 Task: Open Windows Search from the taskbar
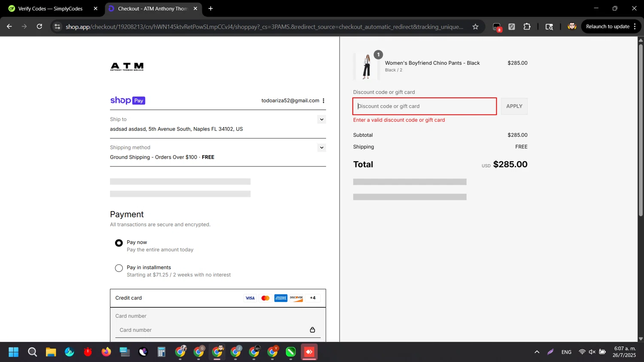[x=32, y=352]
